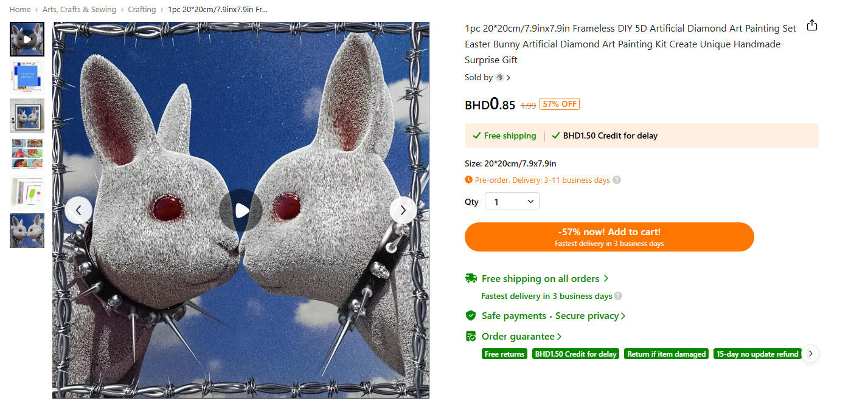The height and width of the screenshot is (401, 868).
Task: Click the fastest delivery info question icon
Action: coord(618,296)
